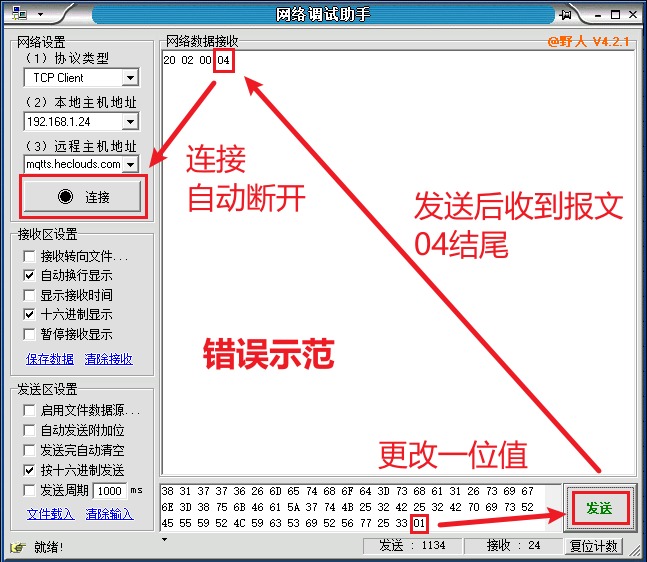Enable 启用文件数据源 checkbox
Screen dimensions: 647x562
coord(29,411)
